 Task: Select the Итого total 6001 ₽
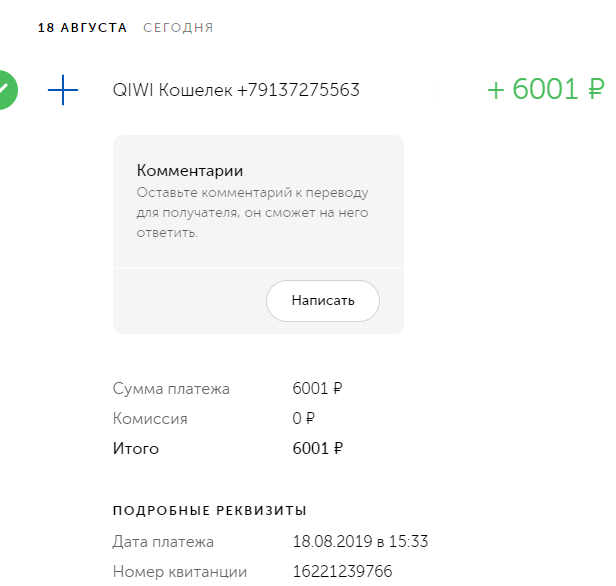point(318,449)
